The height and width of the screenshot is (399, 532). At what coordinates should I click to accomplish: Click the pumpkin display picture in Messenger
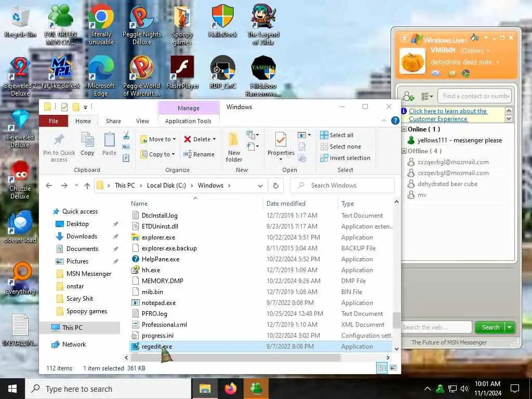(x=412, y=61)
